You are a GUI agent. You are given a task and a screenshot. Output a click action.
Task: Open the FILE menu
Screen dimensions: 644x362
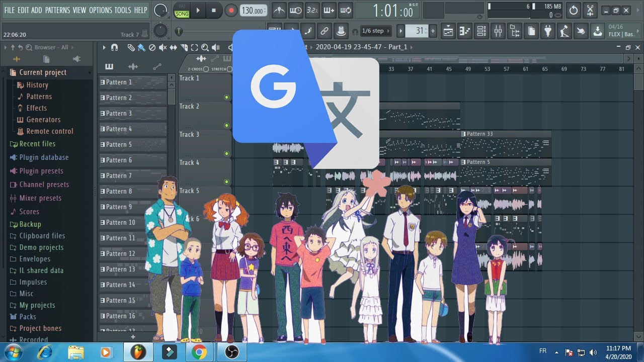[x=10, y=10]
